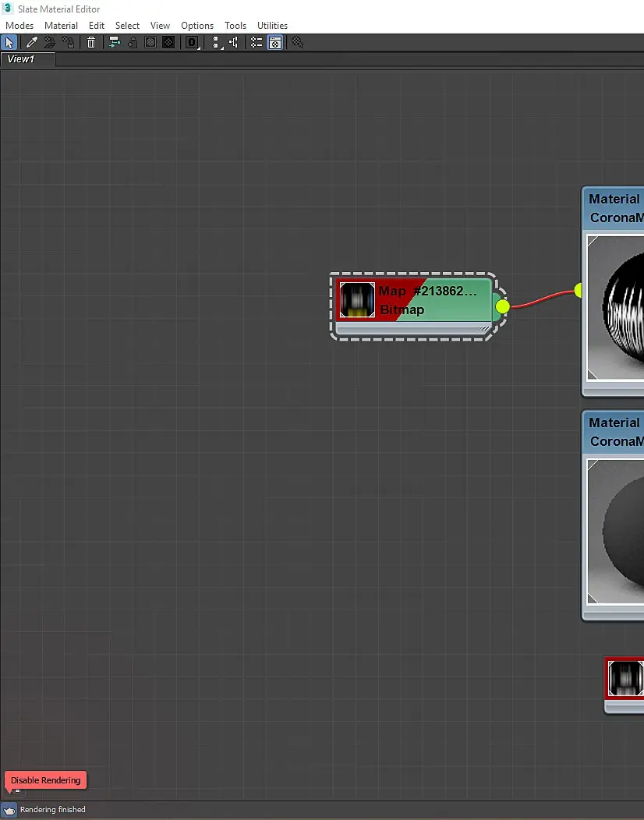Screen dimensions: 644x820
Task: Click Put Material to Scene icon
Action: 50,42
